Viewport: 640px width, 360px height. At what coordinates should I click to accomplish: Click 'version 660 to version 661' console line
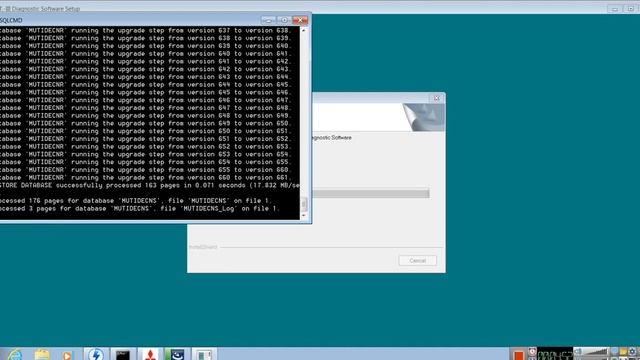click(145, 178)
